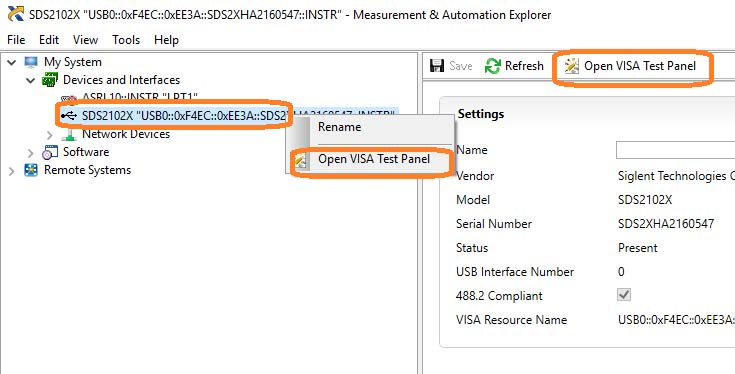Choose Rename from the context menu
The width and height of the screenshot is (735, 374).
point(339,127)
